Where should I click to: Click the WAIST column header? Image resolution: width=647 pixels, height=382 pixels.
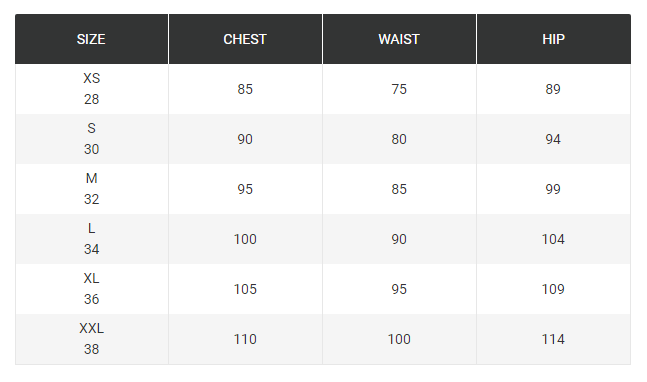click(x=399, y=39)
